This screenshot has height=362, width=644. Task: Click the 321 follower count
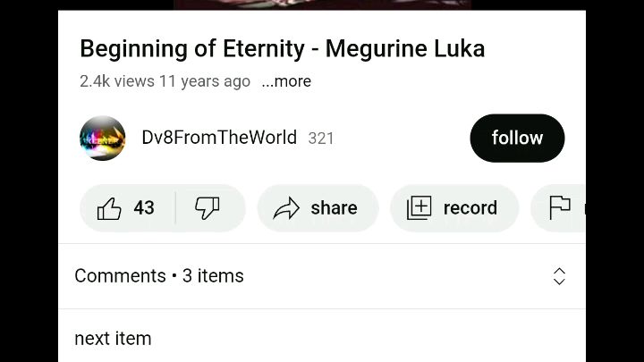tap(321, 139)
